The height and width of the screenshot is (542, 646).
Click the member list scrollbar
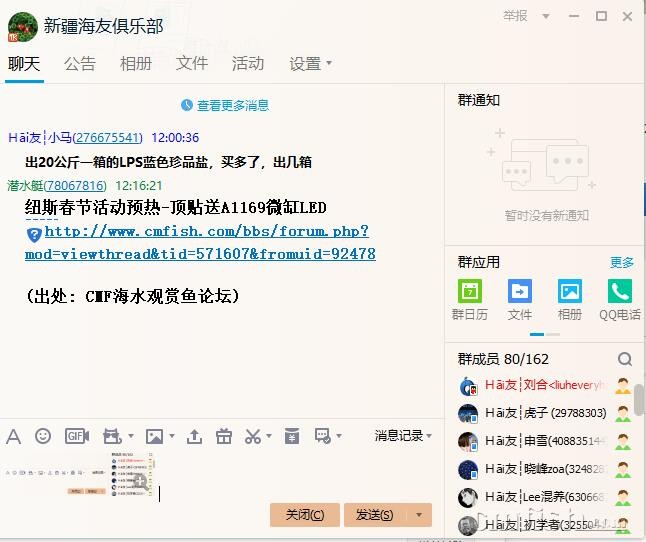(x=639, y=398)
